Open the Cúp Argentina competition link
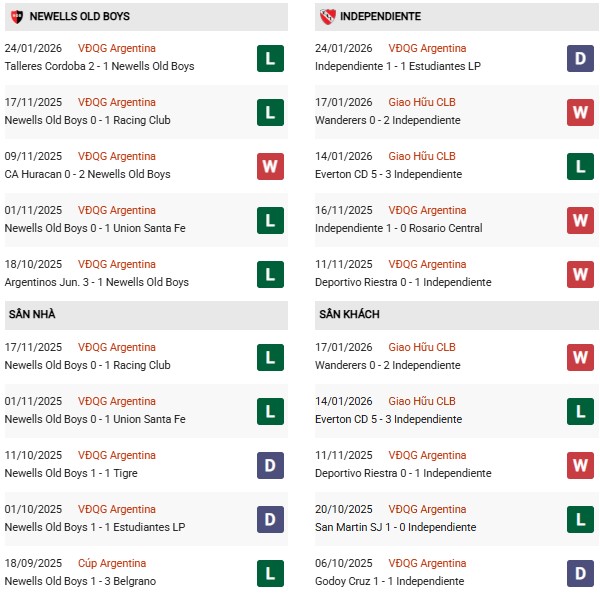Viewport: 600px width, 595px height. tap(112, 564)
